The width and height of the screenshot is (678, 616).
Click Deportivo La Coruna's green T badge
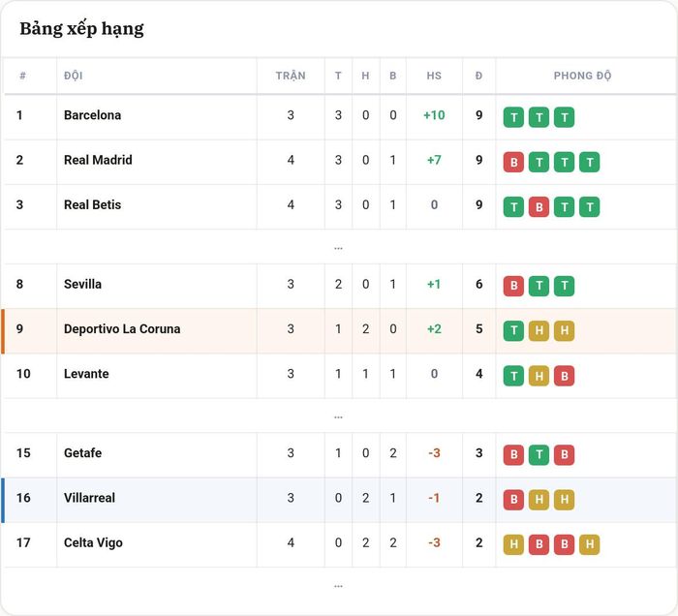click(x=513, y=330)
